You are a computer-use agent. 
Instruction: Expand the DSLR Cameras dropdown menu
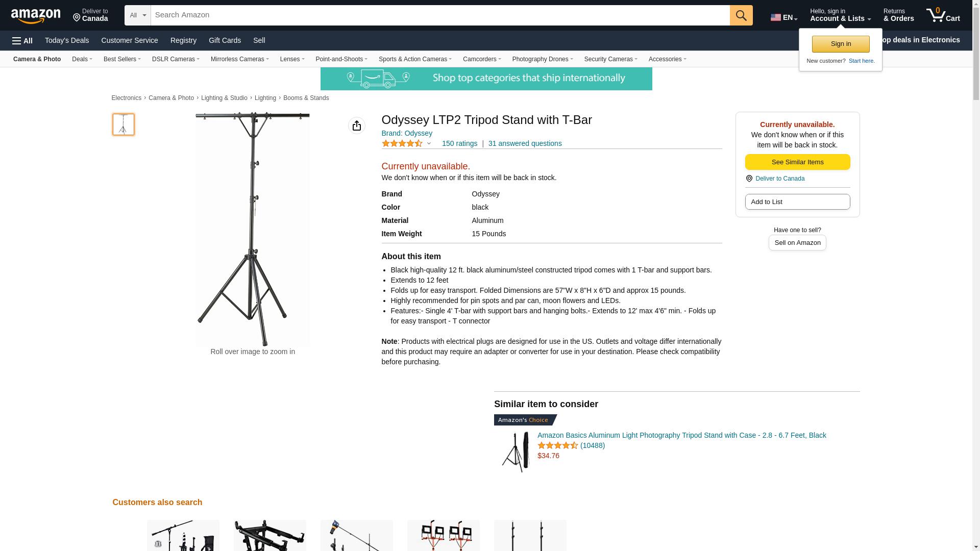176,59
